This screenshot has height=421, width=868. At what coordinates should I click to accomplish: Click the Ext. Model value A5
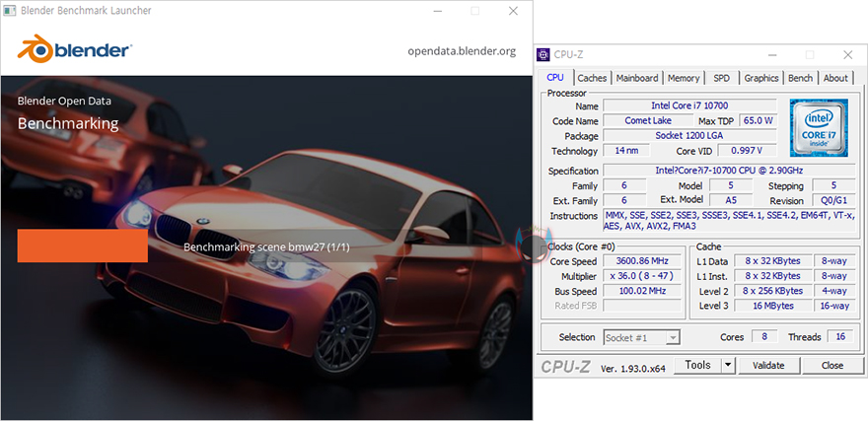tap(731, 200)
